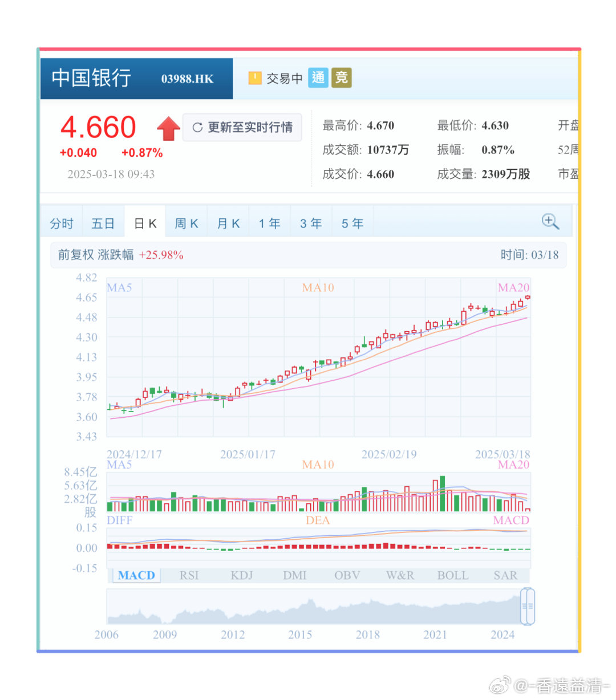Viewport: 616px width, 700px height.
Task: Click the percent change +0.87% under price
Action: [x=142, y=153]
